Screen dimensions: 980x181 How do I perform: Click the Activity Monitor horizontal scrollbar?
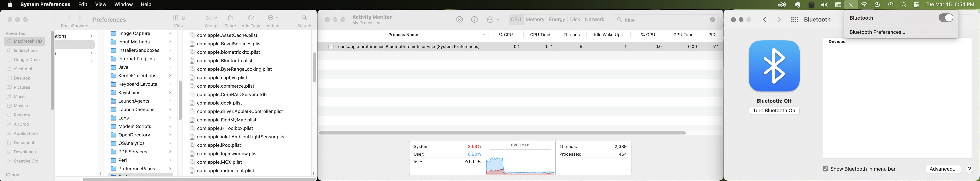(502, 133)
